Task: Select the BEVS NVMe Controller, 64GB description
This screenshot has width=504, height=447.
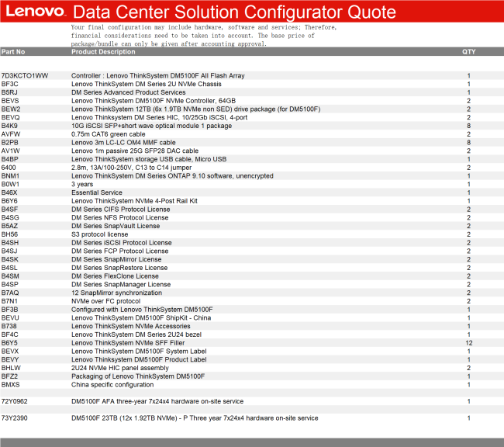Action: pyautogui.click(x=154, y=101)
